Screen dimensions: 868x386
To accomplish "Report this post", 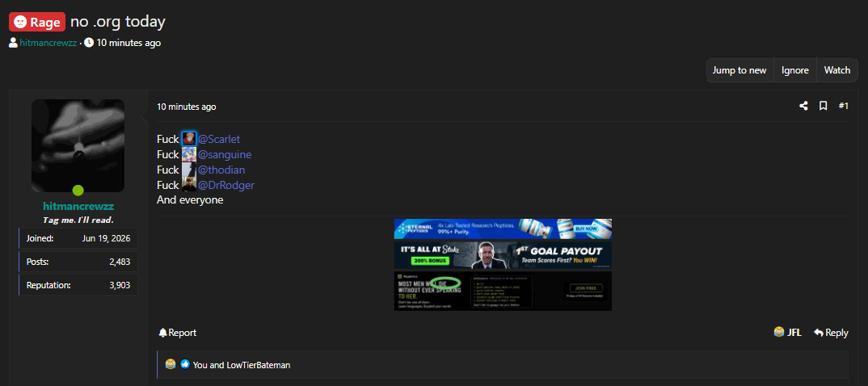I will coord(177,333).
